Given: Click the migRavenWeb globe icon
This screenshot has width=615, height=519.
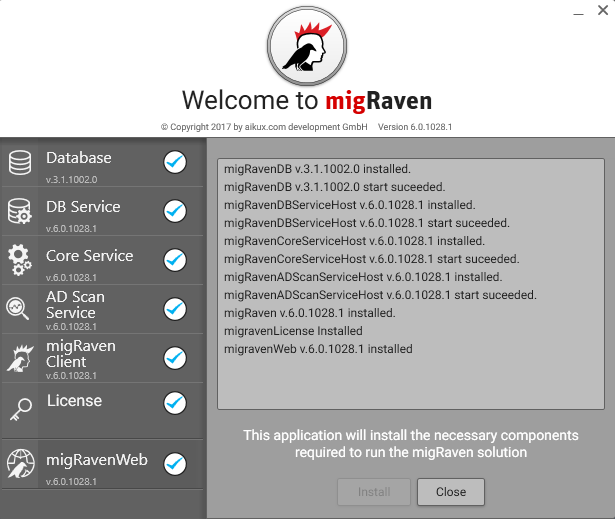Looking at the screenshot, I should click(x=20, y=464).
